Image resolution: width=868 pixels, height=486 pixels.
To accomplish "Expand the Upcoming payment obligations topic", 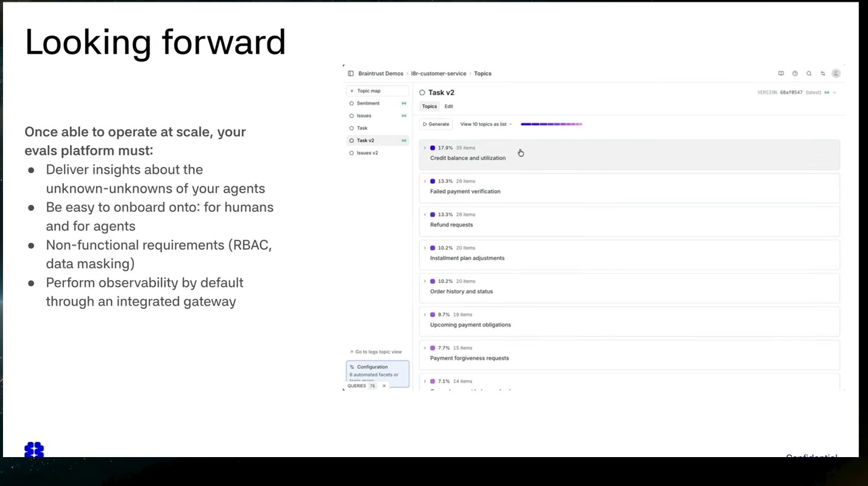I will tap(424, 314).
